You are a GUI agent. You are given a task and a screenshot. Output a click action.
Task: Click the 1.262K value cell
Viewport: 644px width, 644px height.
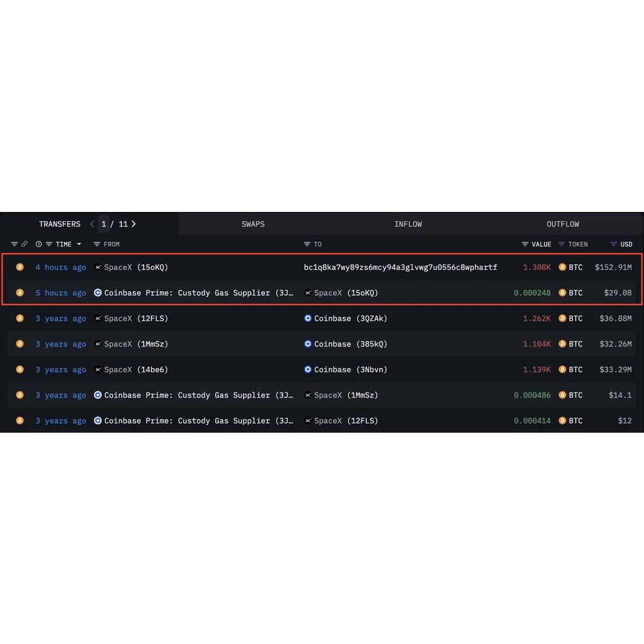(x=536, y=318)
